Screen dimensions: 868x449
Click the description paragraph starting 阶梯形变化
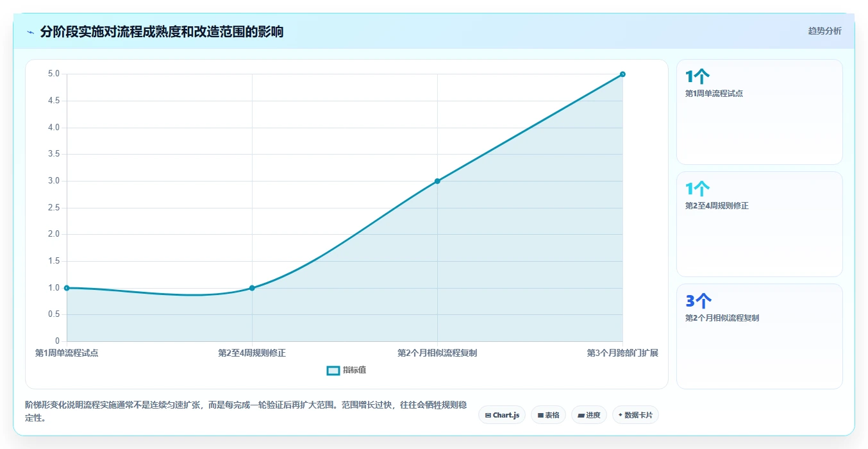246,411
